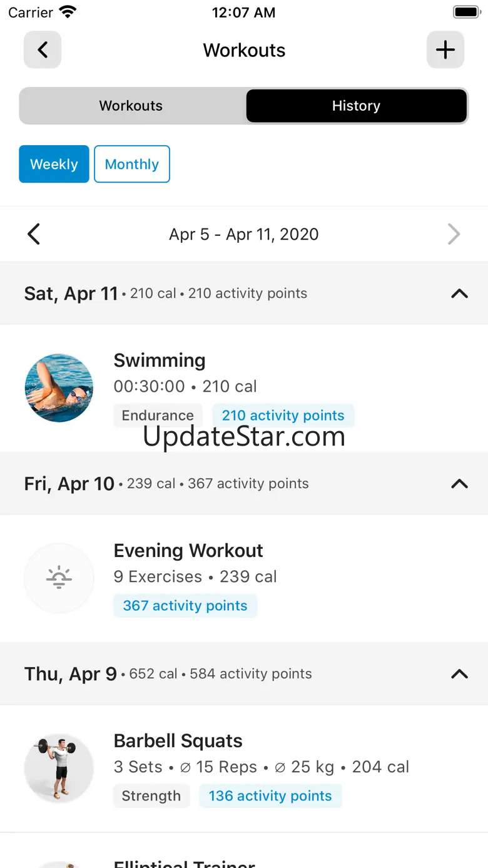Open the Swimming workout thumbnail
Screen dimensions: 488x868
(x=59, y=388)
